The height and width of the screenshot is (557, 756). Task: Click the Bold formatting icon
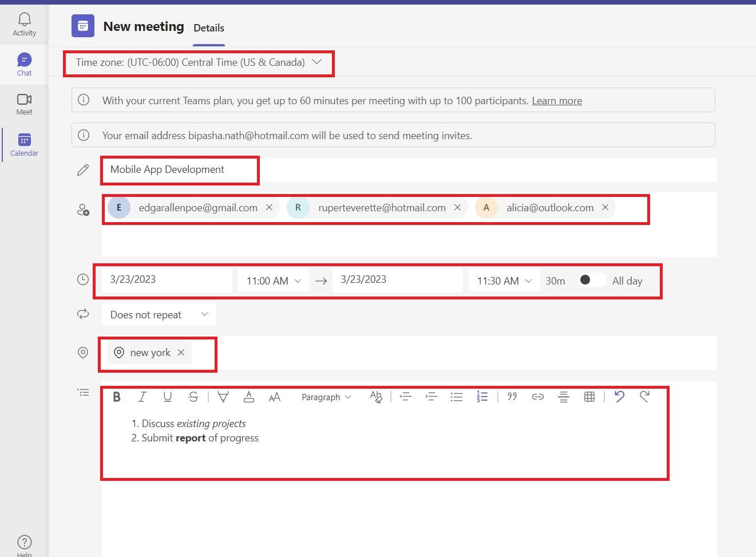click(117, 397)
